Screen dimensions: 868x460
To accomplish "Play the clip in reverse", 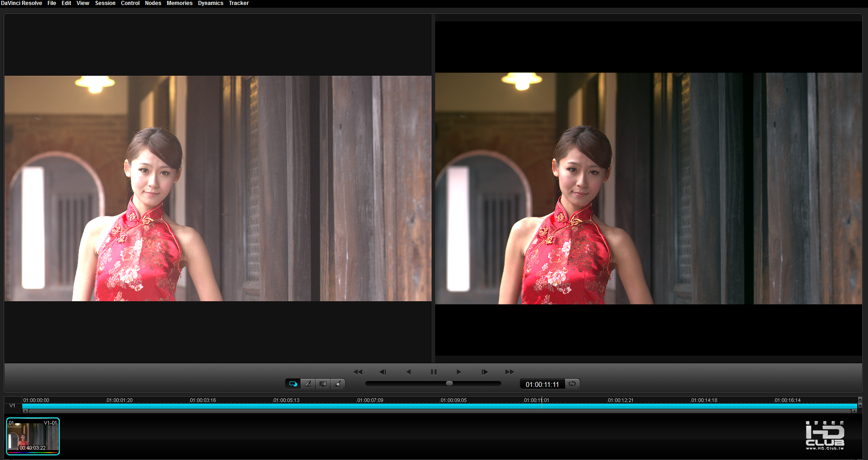I will coord(408,372).
